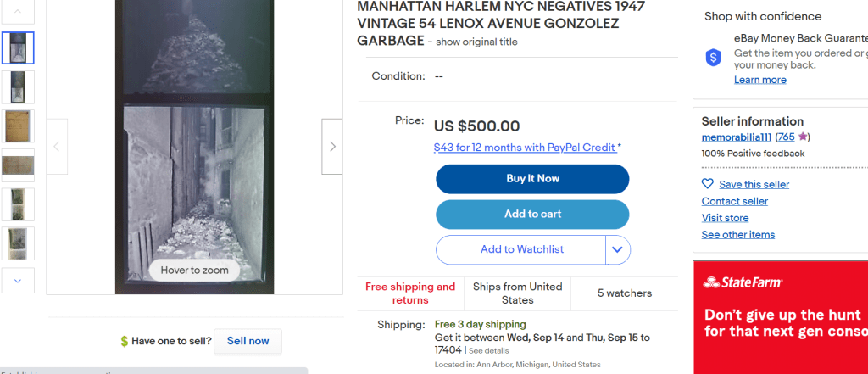Select the first negative thumbnail

(x=18, y=48)
